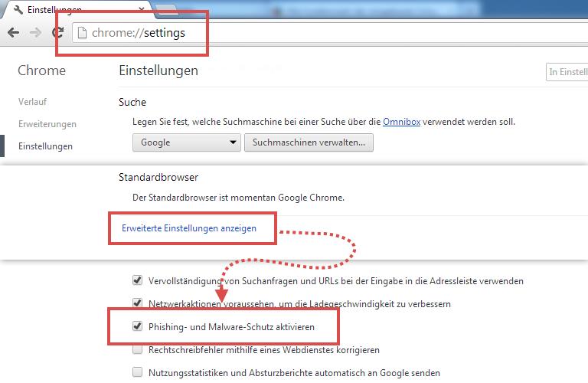Toggle the Netzwerkaktionen voraussehen checkbox
The image size is (588, 383).
pyautogui.click(x=138, y=303)
